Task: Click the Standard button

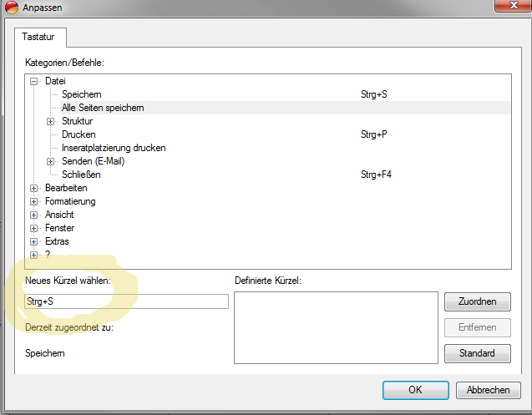Action: 477,353
